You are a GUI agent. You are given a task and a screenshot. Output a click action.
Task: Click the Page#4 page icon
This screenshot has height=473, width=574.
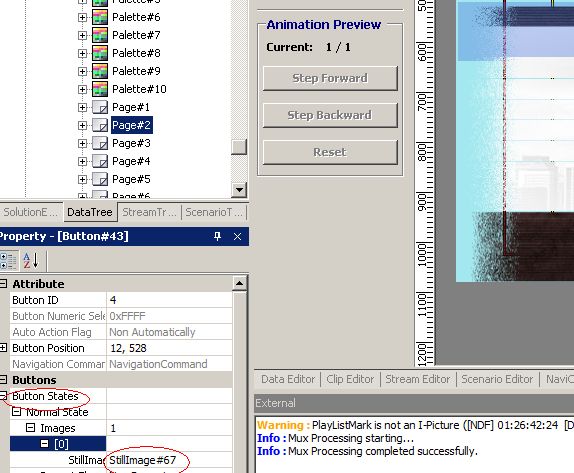click(x=100, y=161)
